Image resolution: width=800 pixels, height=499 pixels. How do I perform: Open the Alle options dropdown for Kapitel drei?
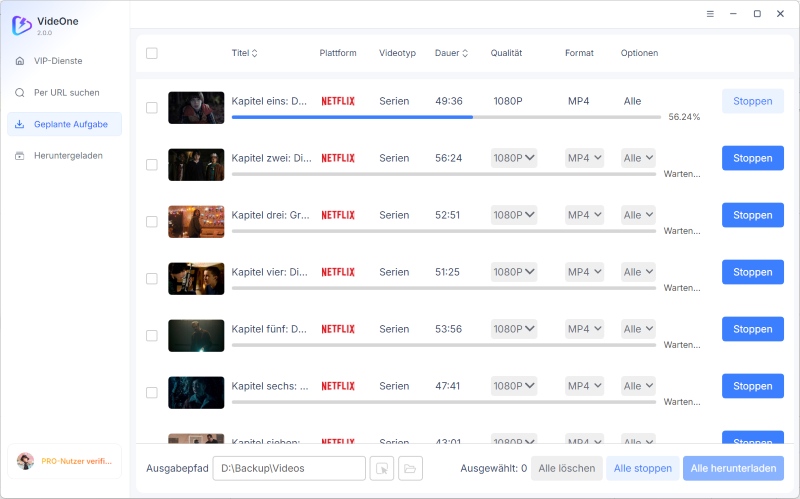[638, 215]
